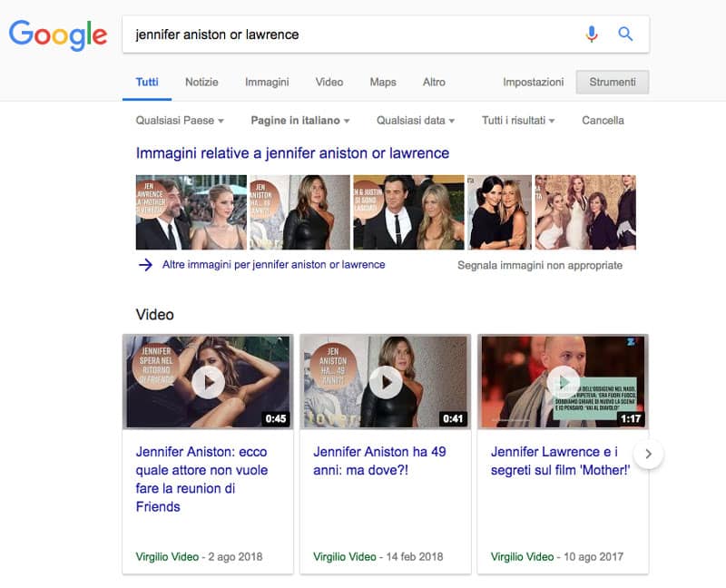Click Altre immagini per jennifer aniston link
This screenshot has height=588, width=726.
[274, 265]
